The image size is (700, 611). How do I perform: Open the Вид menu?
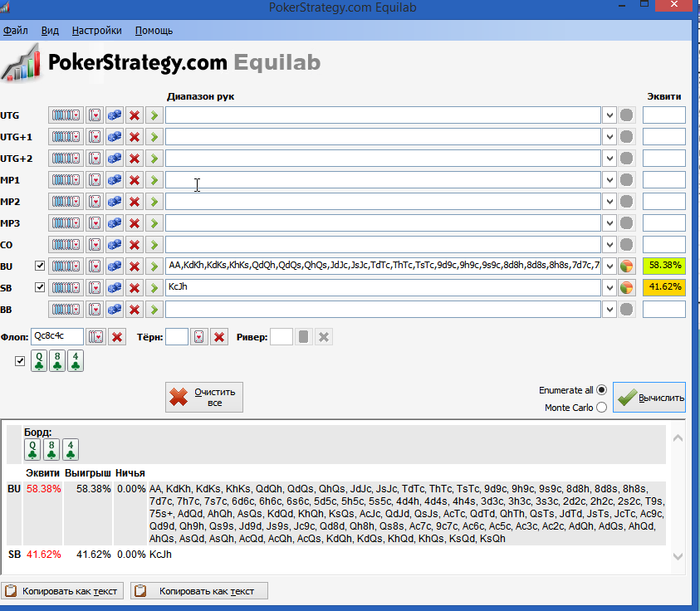click(x=50, y=31)
